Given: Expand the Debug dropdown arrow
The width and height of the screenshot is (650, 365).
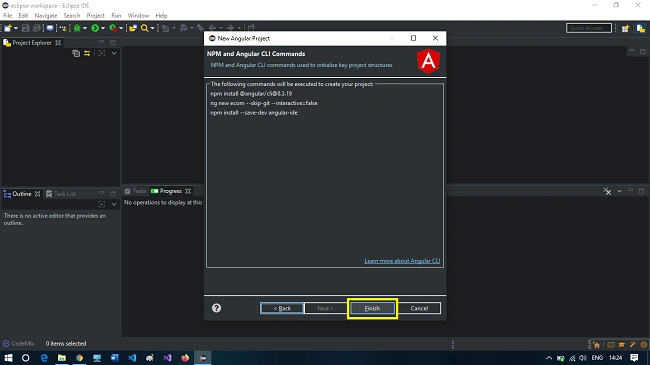Looking at the screenshot, I should 85,28.
